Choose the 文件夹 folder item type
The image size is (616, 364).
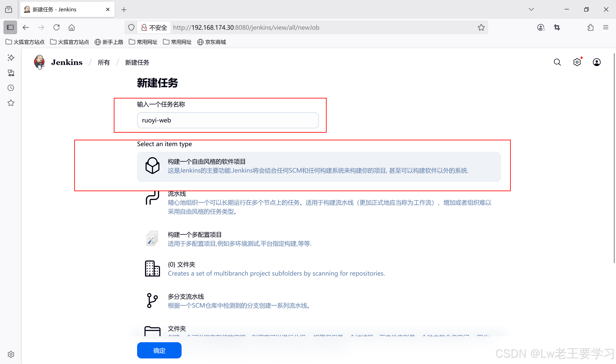(x=177, y=329)
